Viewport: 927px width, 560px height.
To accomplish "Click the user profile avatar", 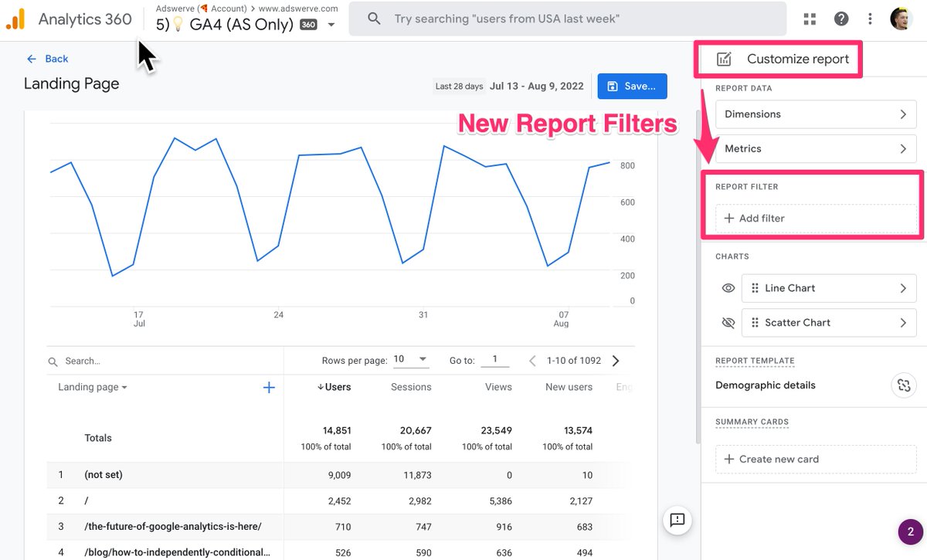I will tap(902, 19).
